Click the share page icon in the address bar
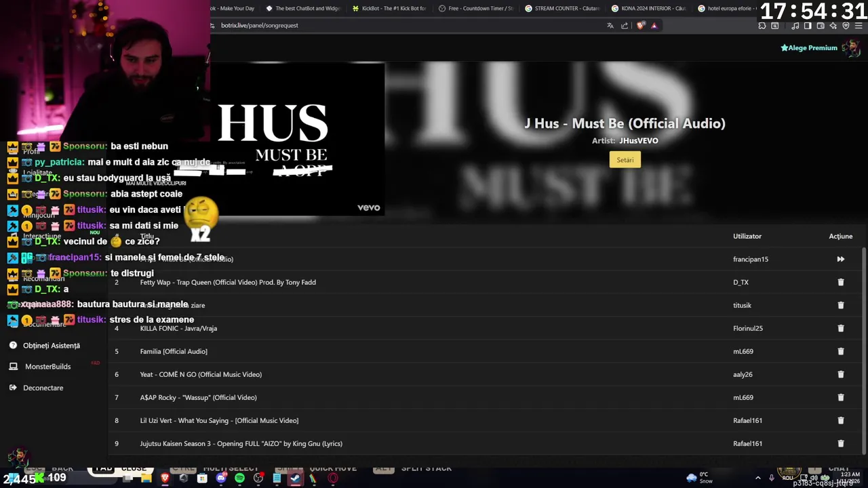 625,26
